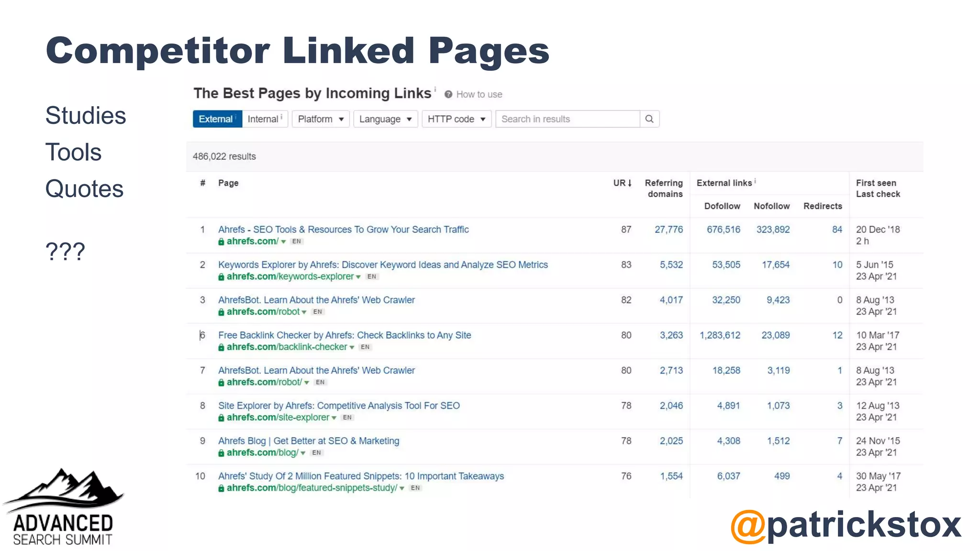Click redirects value 12

pyautogui.click(x=837, y=335)
